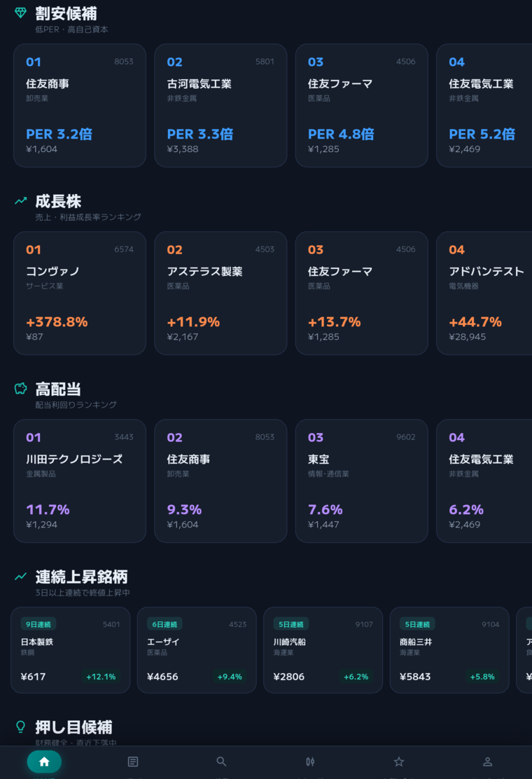The height and width of the screenshot is (779, 532).
Task: Open the アステラス製薬 growth card
Action: point(220,293)
